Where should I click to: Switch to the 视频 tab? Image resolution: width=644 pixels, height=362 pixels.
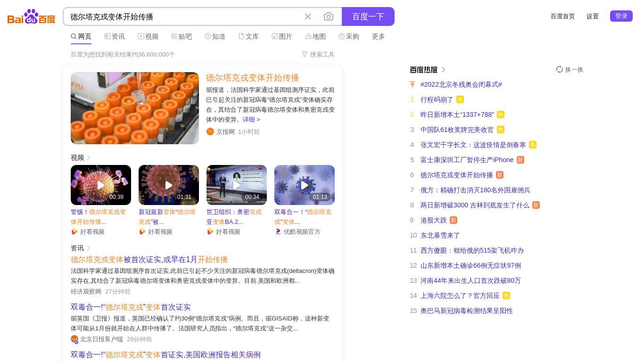pos(148,36)
